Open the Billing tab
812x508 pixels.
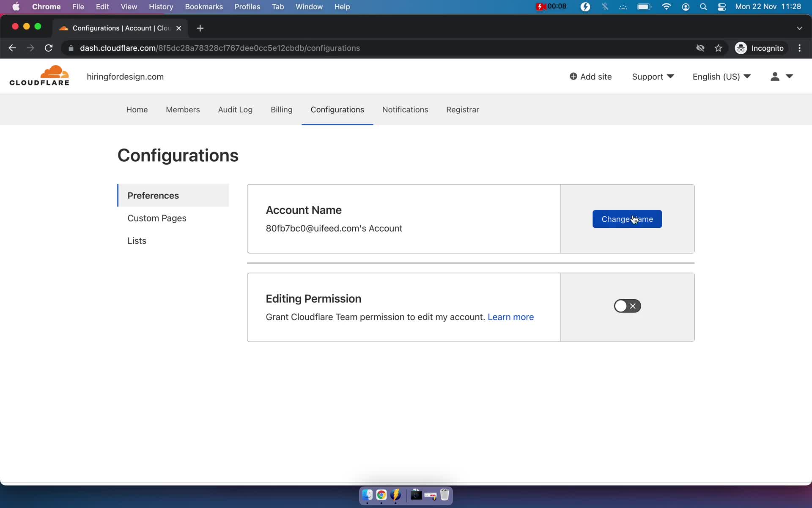tap(282, 110)
